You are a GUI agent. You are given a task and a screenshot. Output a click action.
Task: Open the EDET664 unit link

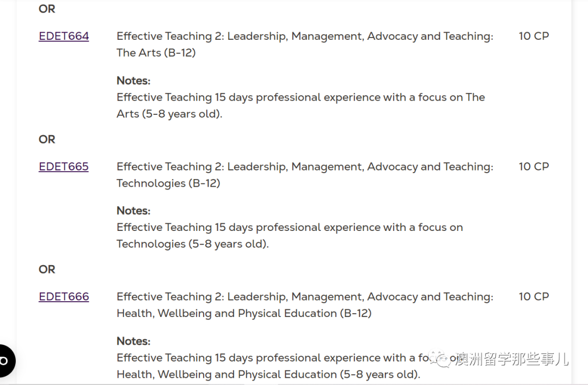coord(64,36)
